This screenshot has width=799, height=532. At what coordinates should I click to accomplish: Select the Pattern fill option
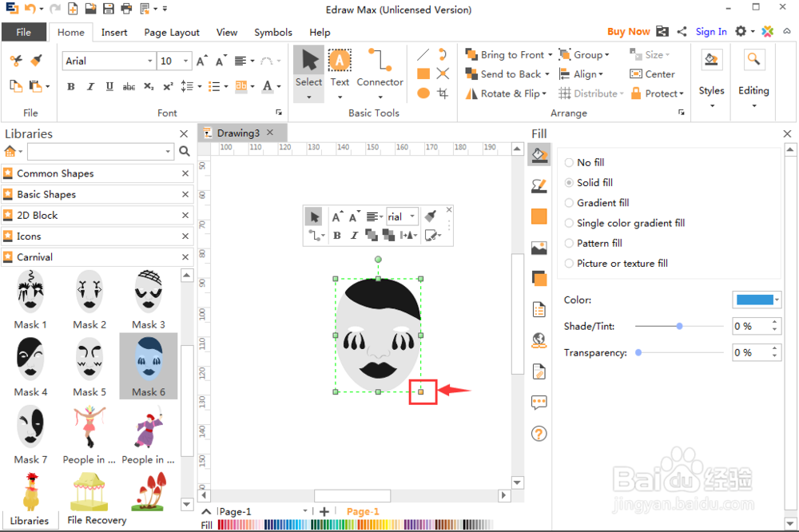click(x=593, y=243)
